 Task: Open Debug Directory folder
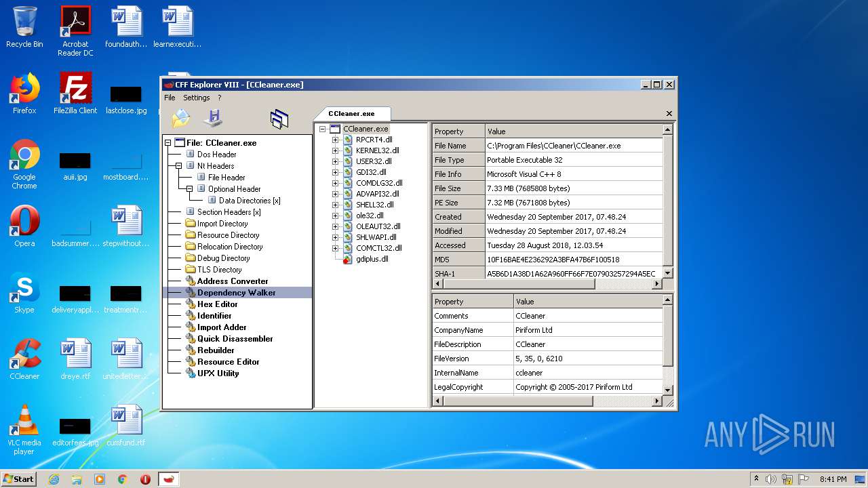pyautogui.click(x=223, y=258)
